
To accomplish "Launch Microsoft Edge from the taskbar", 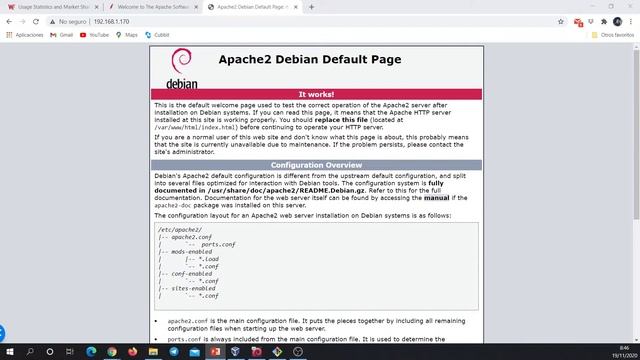I will click(x=91, y=351).
